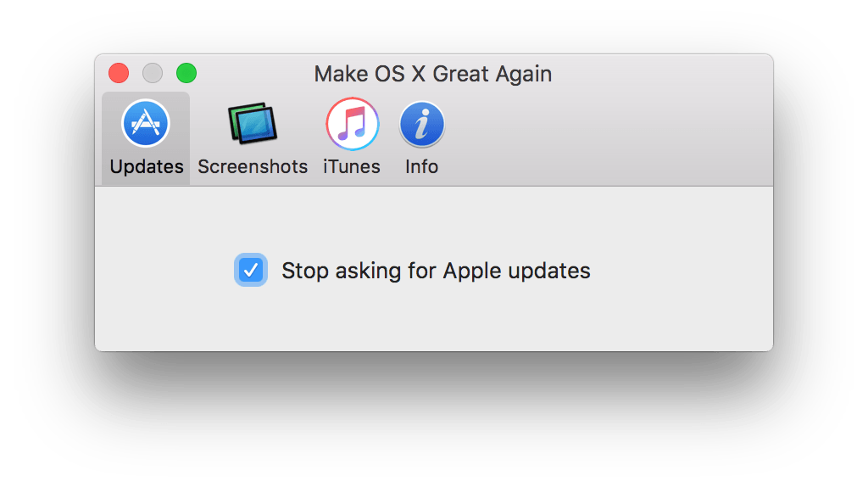
Task: Click the 'Stop asking for Apple updates' label text
Action: click(436, 271)
